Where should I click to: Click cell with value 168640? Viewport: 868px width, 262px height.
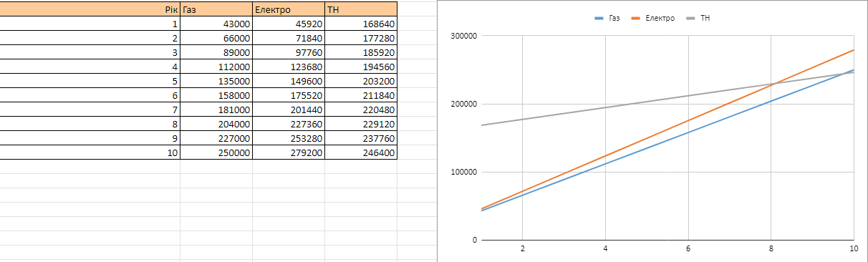[x=361, y=24]
